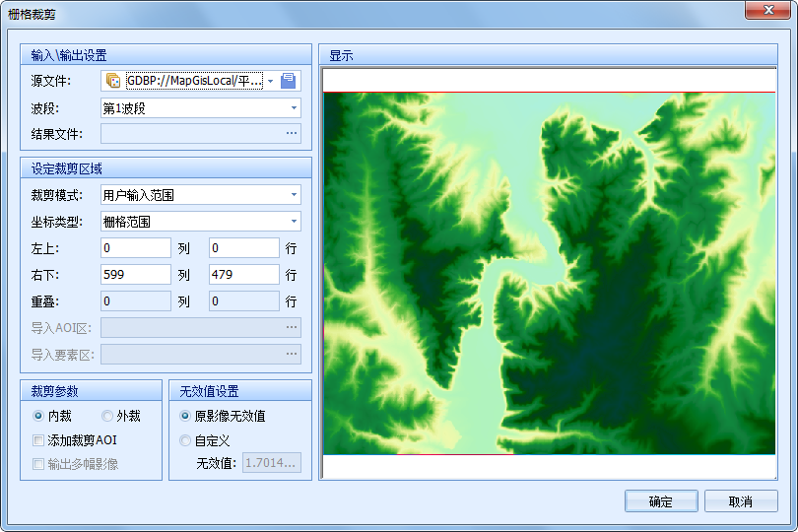Screen dimensions: 798x532
Task: Select the inner clip (内裁) radio button
Action: pos(38,417)
